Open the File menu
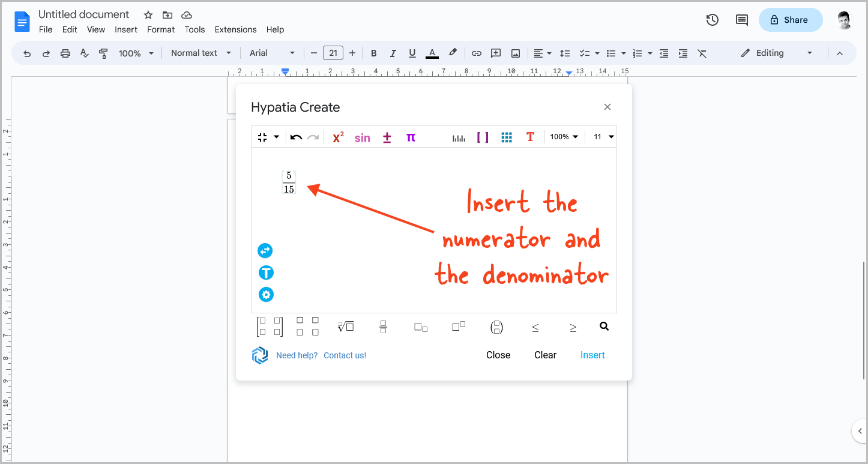Image resolution: width=868 pixels, height=464 pixels. point(46,29)
